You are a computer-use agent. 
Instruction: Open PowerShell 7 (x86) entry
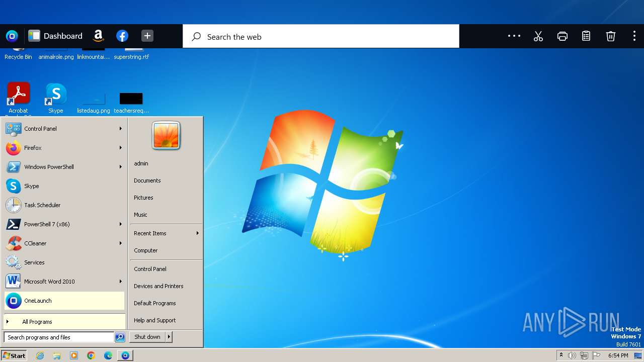click(64, 224)
